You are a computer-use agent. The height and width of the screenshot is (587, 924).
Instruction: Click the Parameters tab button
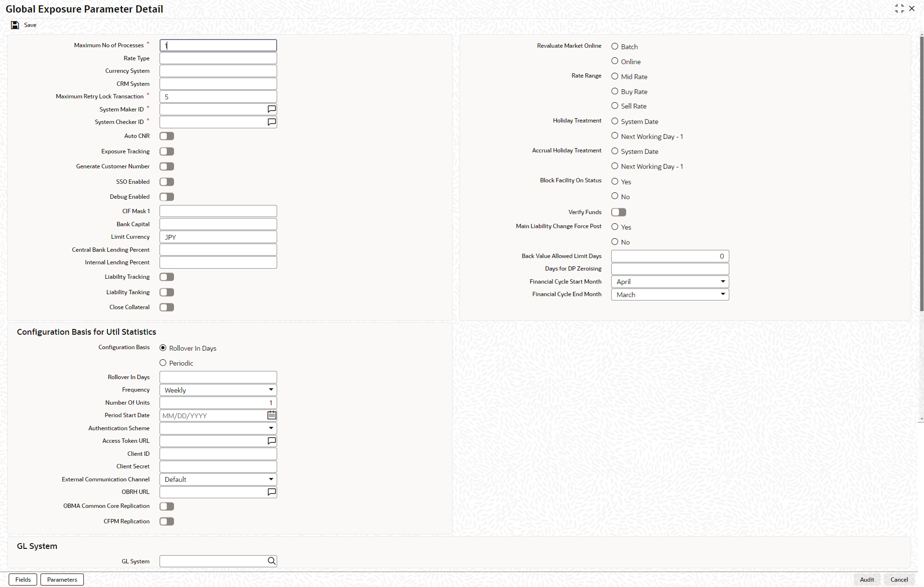tap(62, 580)
